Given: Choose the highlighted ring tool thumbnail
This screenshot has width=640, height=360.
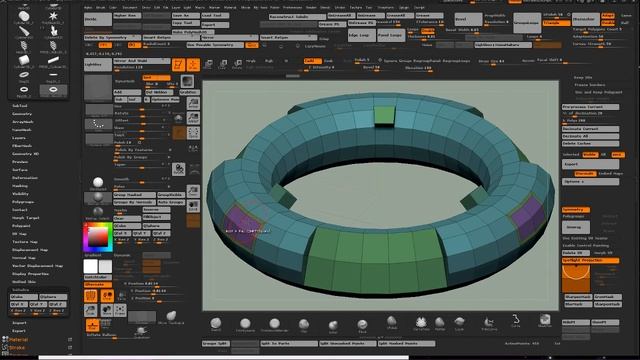Looking at the screenshot, I should click(x=53, y=90).
